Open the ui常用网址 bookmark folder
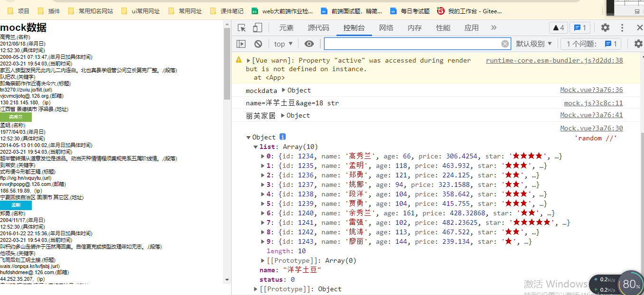The width and height of the screenshot is (644, 295). (x=140, y=11)
